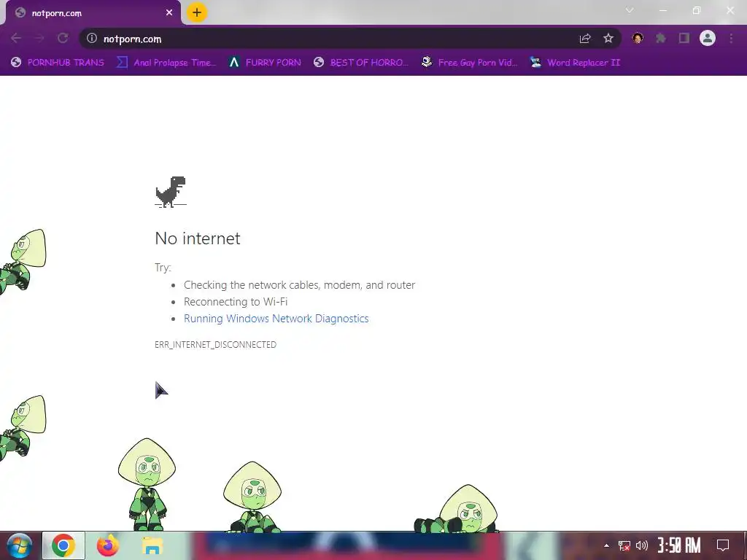Go forward with the forward arrow
Viewport: 747px width, 560px height.
coord(39,39)
